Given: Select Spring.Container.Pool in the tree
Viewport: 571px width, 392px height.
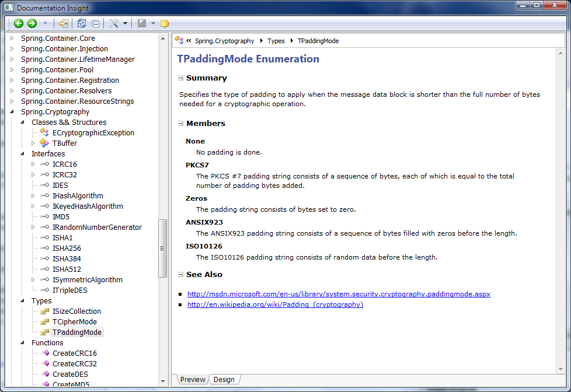Looking at the screenshot, I should pos(57,69).
